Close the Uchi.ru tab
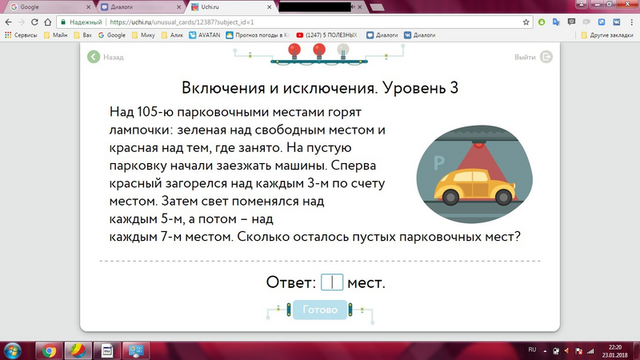The image size is (640, 360). pyautogui.click(x=269, y=7)
